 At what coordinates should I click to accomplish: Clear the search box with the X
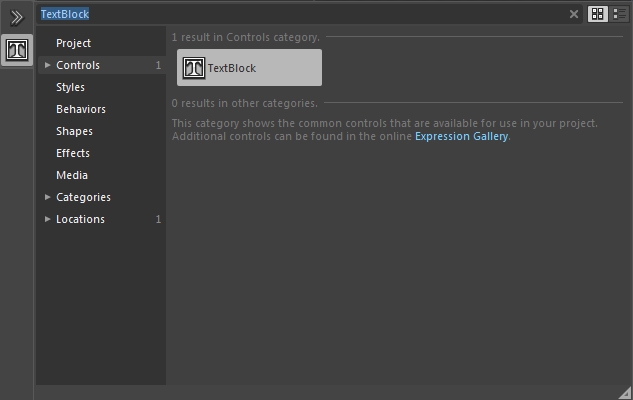pos(574,14)
